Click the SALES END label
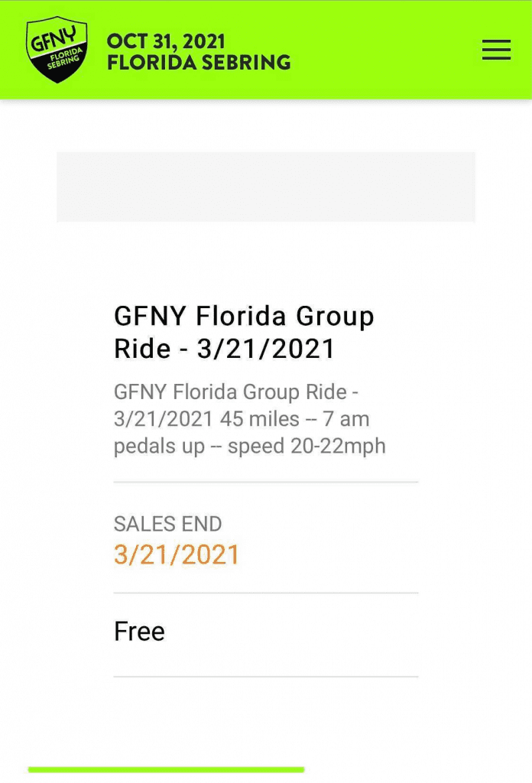The image size is (532, 783). [167, 524]
